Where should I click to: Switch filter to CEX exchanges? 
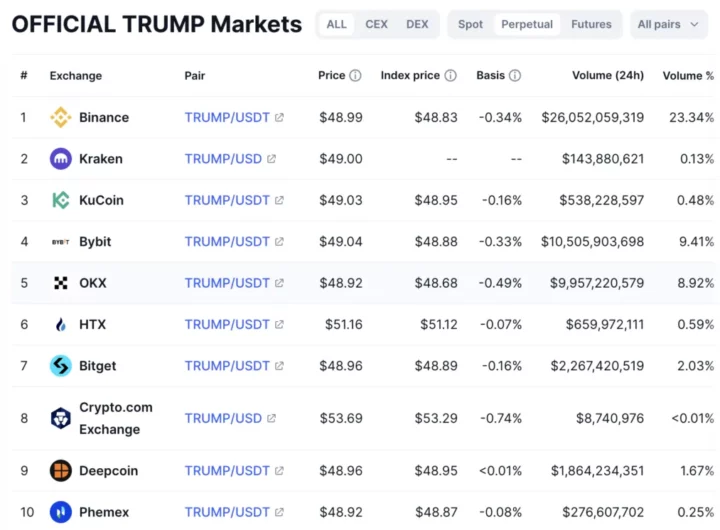click(377, 24)
